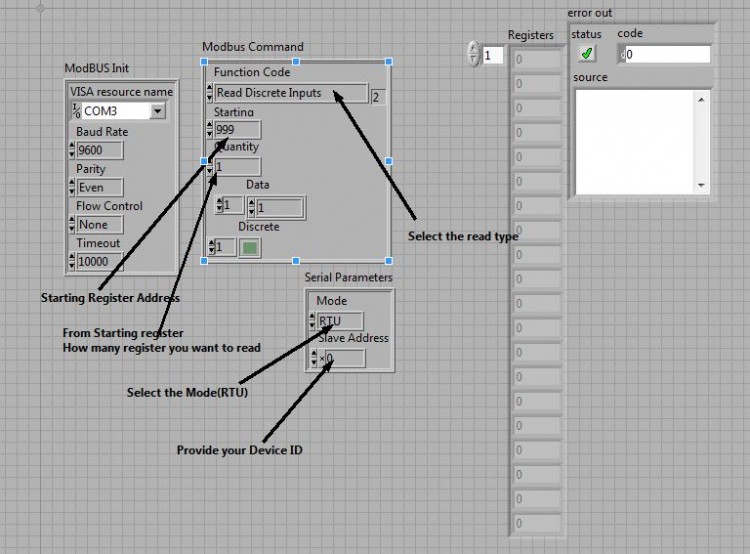Click the Quantity field showing 1

click(x=237, y=167)
